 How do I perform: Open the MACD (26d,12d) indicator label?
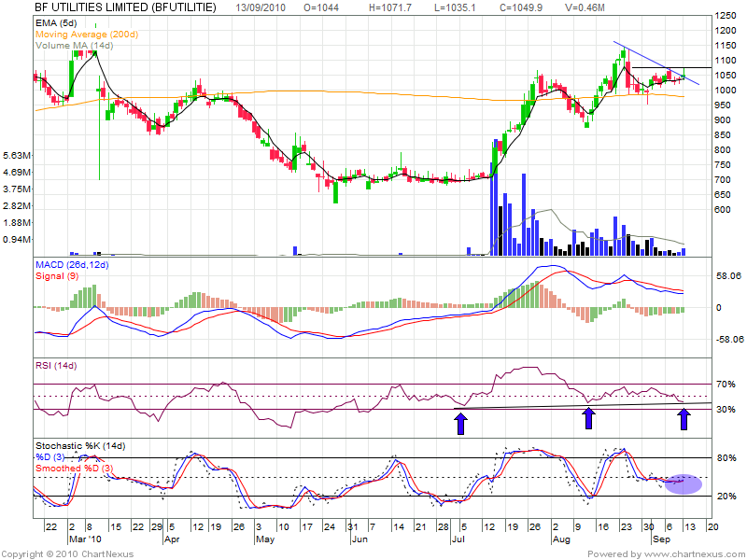(73, 266)
